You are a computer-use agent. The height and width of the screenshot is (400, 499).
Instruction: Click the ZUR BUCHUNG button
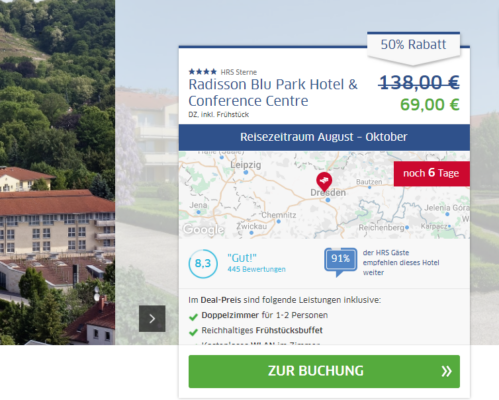point(324,371)
